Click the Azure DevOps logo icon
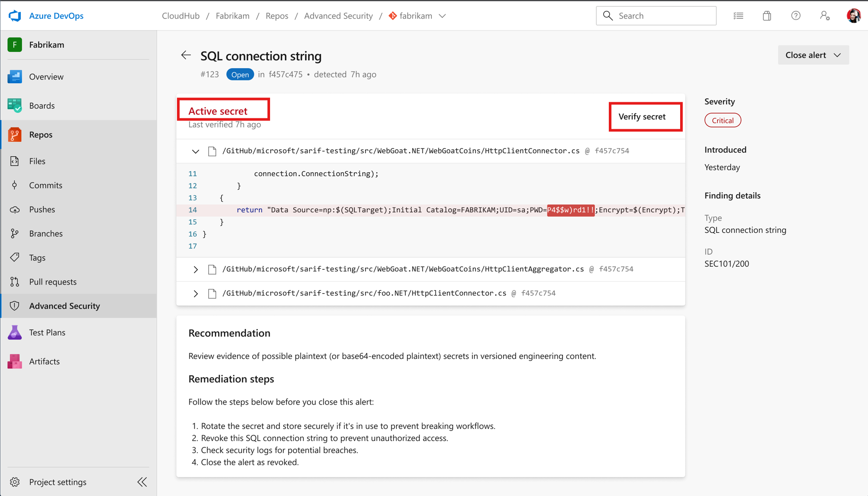 15,16
